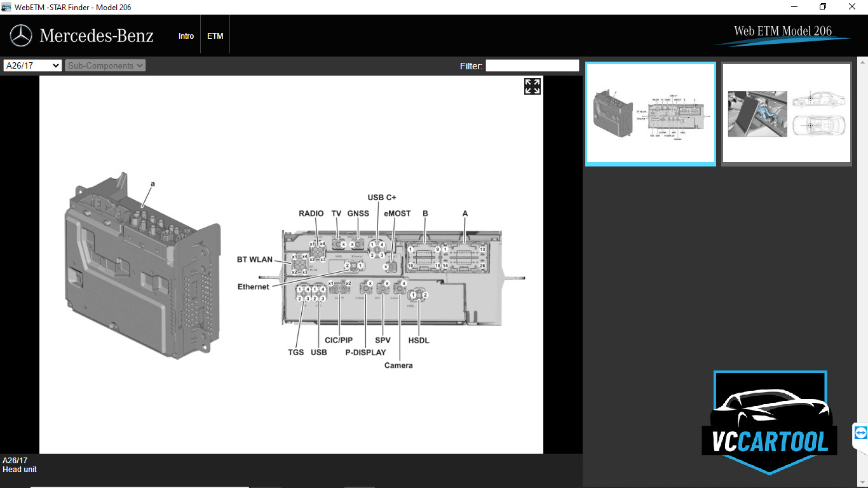Select the head unit connector diagram thumbnail
The width and height of the screenshot is (868, 488).
651,114
